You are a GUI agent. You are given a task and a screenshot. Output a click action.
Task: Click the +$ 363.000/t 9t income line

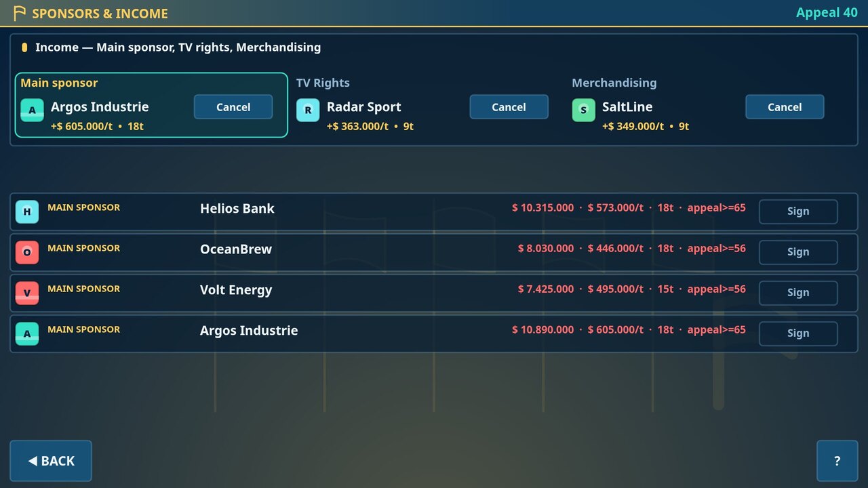point(370,126)
